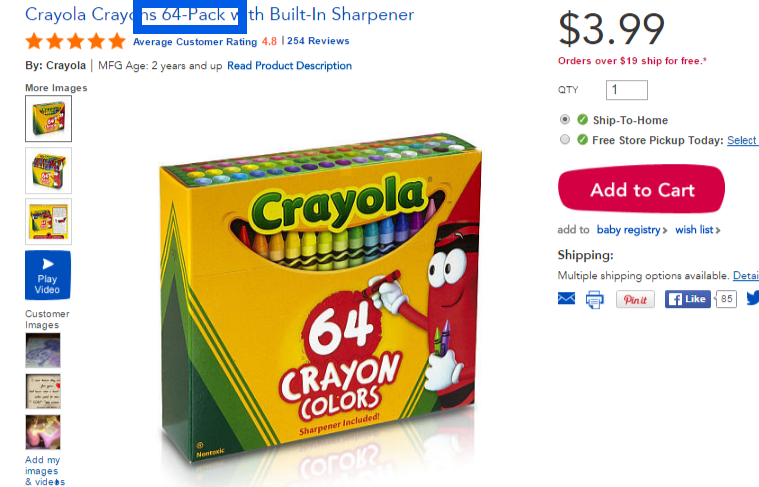Click the Twitter bird icon

(753, 298)
